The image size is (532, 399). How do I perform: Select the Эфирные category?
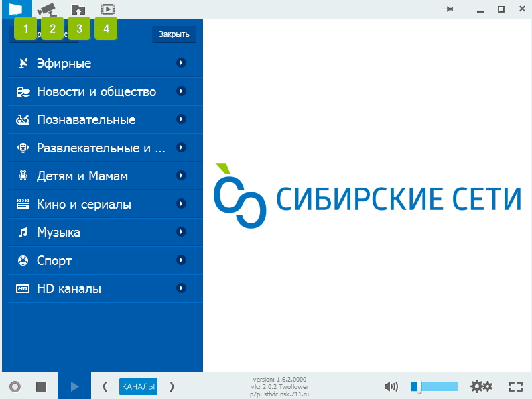pyautogui.click(x=106, y=63)
